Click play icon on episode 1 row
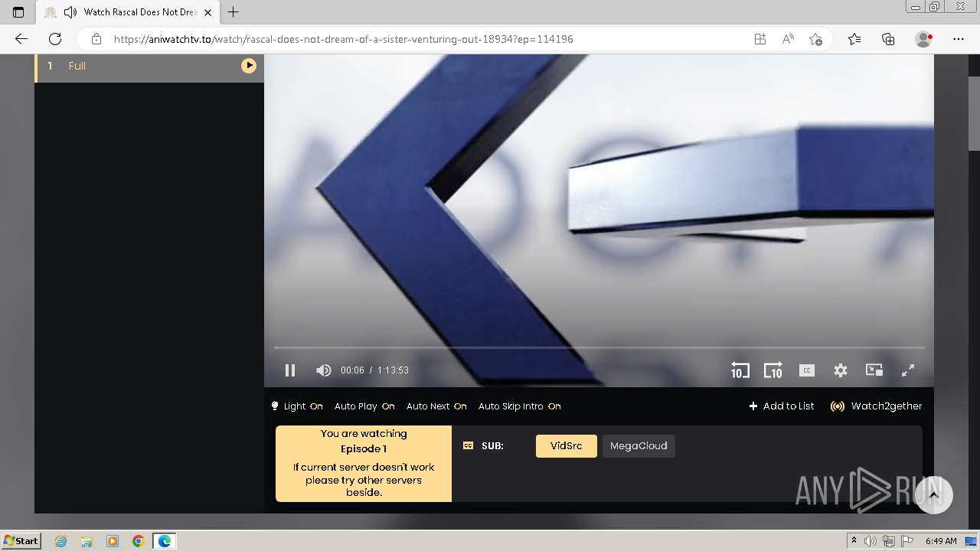The width and height of the screenshot is (980, 551). (x=249, y=66)
